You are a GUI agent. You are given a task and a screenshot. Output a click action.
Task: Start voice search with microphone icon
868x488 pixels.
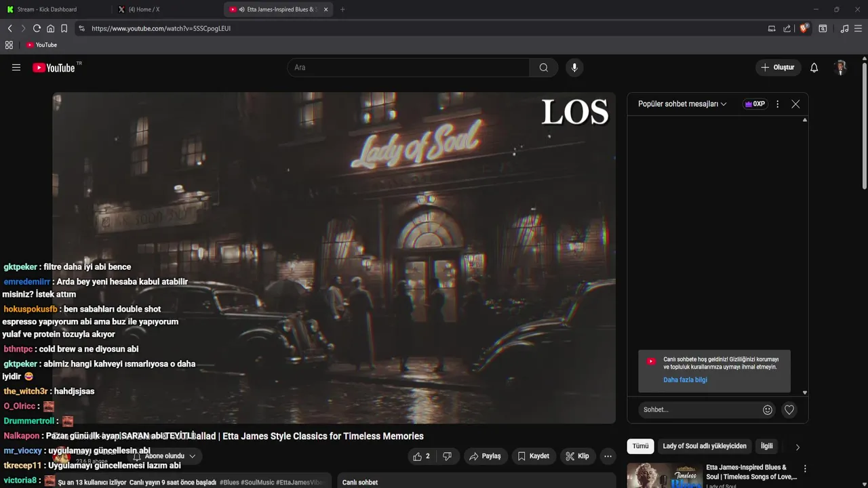click(574, 68)
